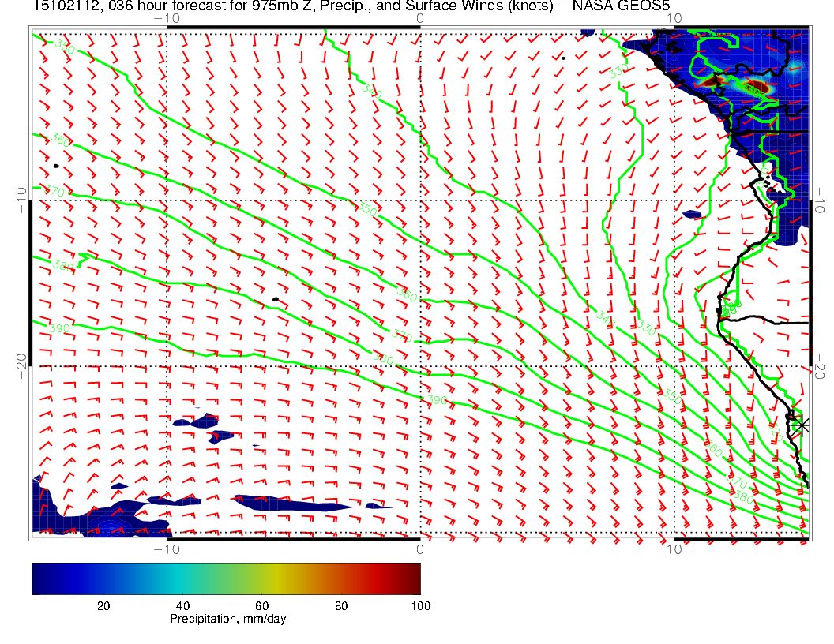
Task: Click the black asterisk marker on the coastline
Action: point(802,425)
